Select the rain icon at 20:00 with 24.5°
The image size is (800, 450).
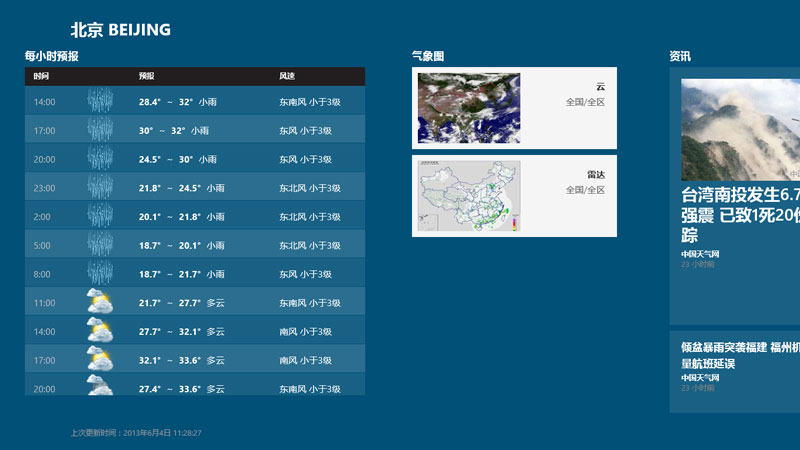coord(100,159)
